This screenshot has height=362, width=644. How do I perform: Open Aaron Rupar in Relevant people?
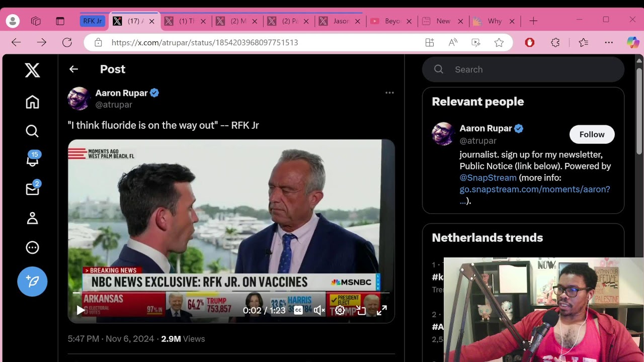[486, 128]
